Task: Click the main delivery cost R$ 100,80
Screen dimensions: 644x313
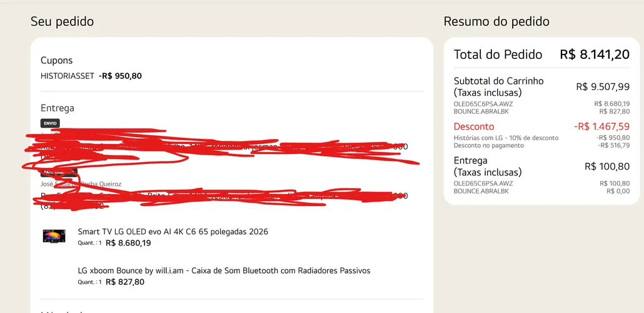Action: [607, 166]
